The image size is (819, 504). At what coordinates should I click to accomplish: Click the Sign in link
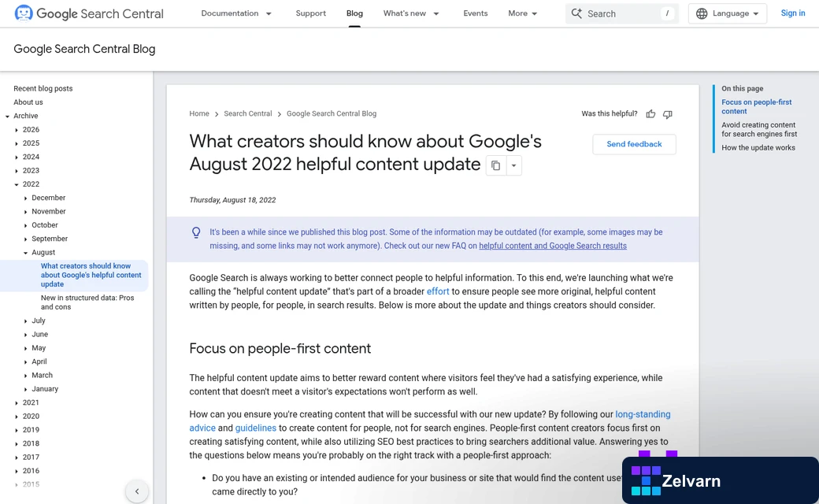[793, 13]
